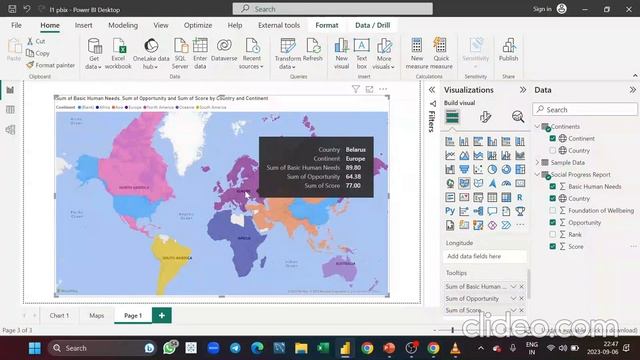This screenshot has height=360, width=640.
Task: Open Dataverse connector
Action: (x=224, y=50)
